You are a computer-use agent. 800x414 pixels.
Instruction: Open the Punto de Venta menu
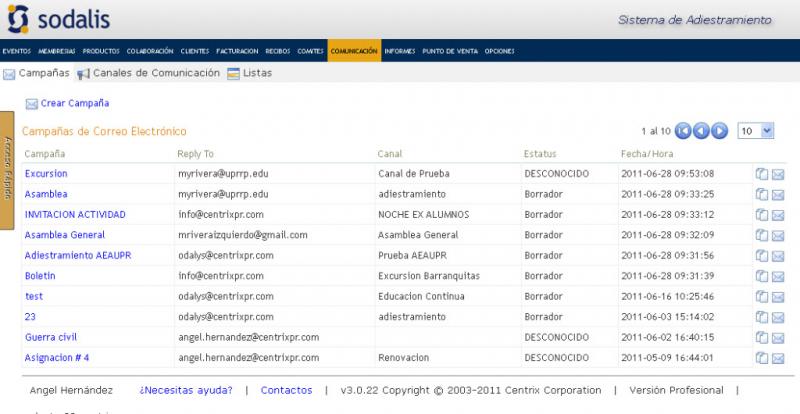pyautogui.click(x=450, y=51)
